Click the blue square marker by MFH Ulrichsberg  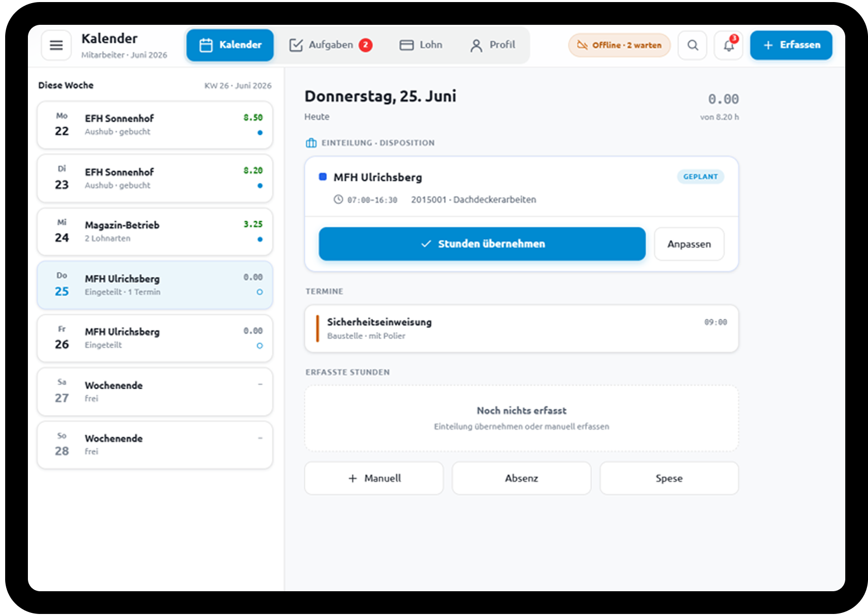click(323, 177)
